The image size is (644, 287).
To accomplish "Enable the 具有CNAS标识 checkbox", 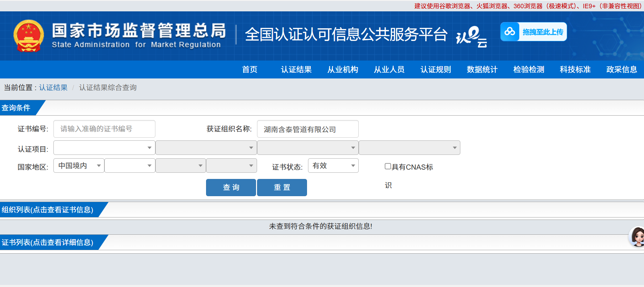I will point(388,167).
